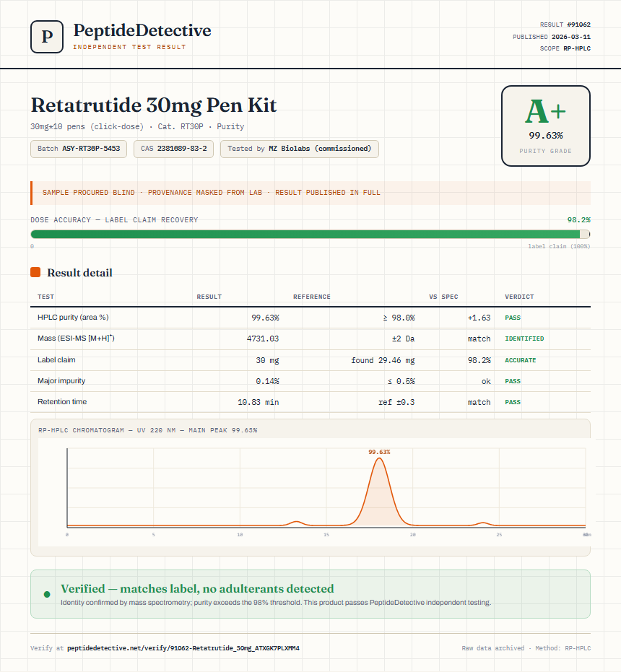Click the green Verified status dot

point(47,595)
